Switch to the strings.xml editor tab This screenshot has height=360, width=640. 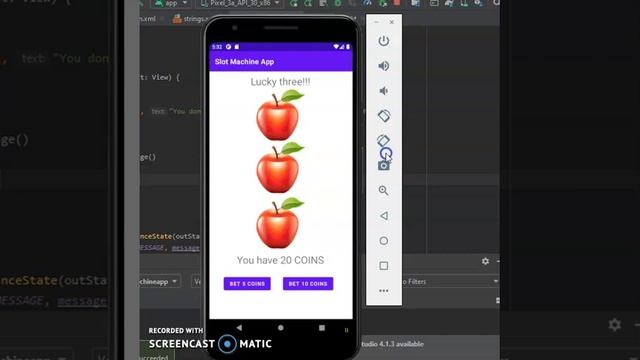[190, 19]
